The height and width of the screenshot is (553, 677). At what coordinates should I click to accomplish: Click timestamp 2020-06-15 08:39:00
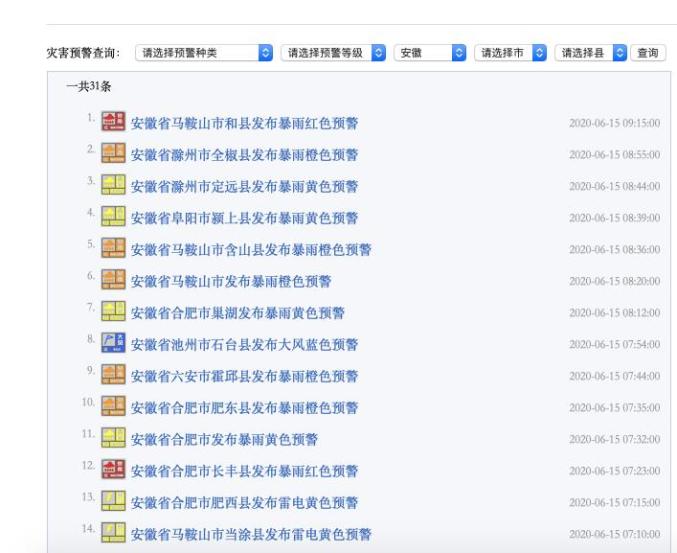[x=614, y=218]
